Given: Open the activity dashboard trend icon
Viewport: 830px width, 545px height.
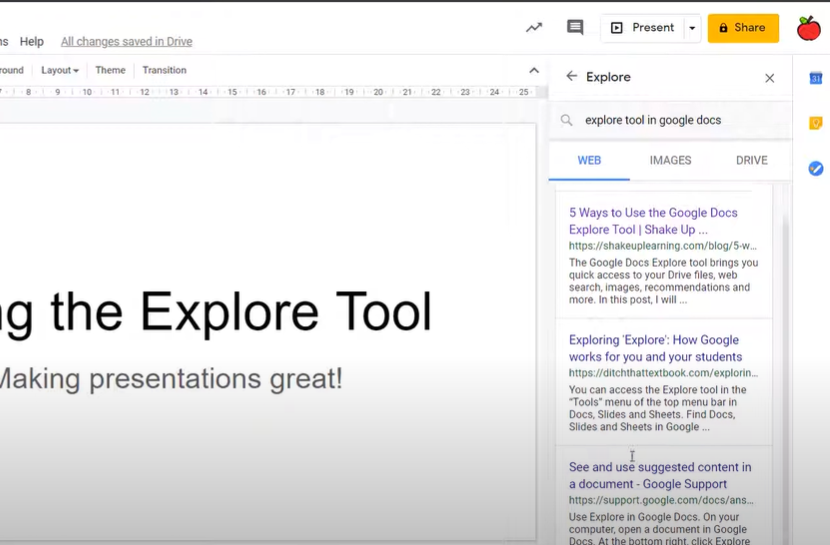Looking at the screenshot, I should [x=534, y=28].
